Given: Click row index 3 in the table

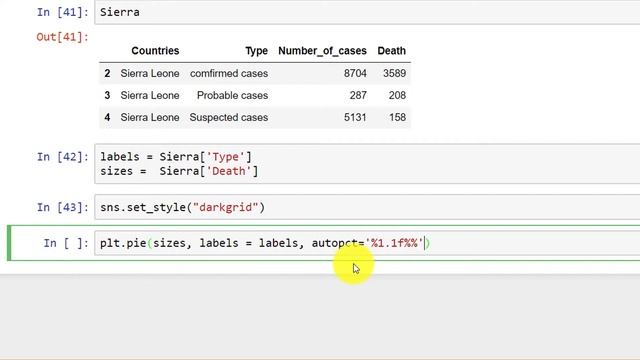Looking at the screenshot, I should pos(107,96).
